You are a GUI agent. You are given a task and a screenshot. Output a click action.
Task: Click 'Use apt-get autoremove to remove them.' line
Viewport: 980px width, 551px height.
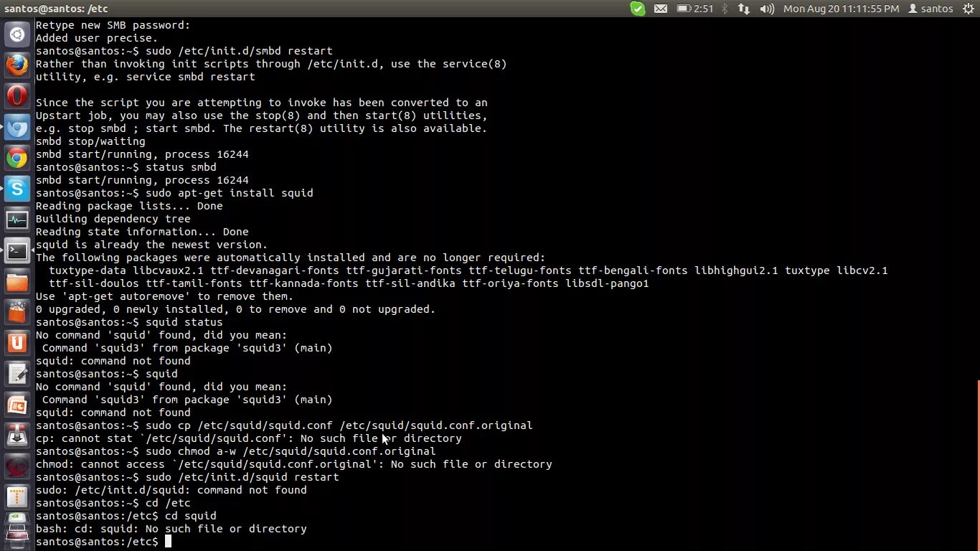coord(164,296)
